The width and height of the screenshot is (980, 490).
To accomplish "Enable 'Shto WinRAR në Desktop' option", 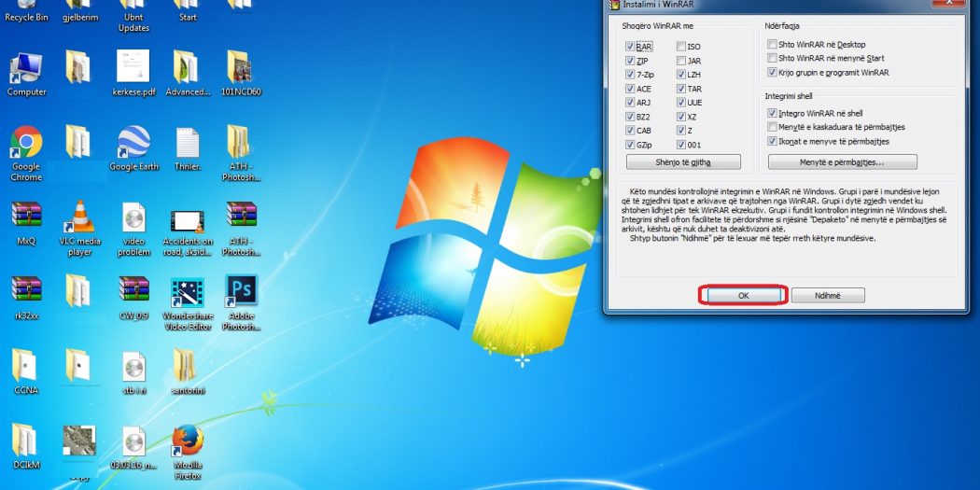I will (x=773, y=45).
